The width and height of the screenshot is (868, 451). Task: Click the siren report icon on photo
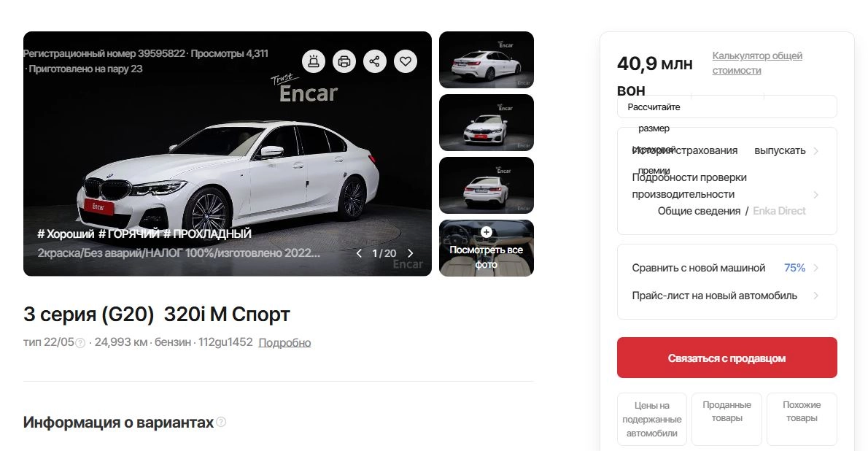(314, 61)
